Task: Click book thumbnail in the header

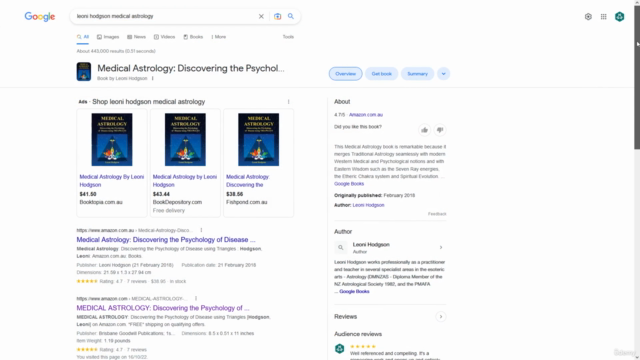Action: tap(84, 71)
